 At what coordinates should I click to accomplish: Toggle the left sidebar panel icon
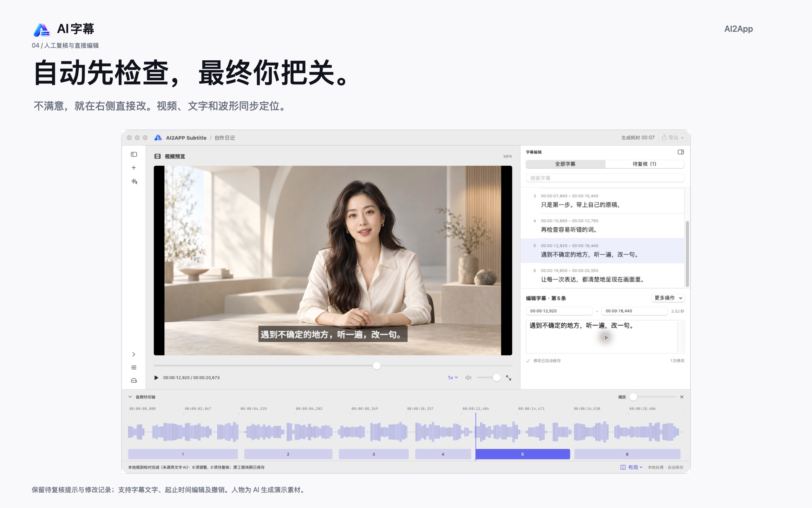pos(134,154)
